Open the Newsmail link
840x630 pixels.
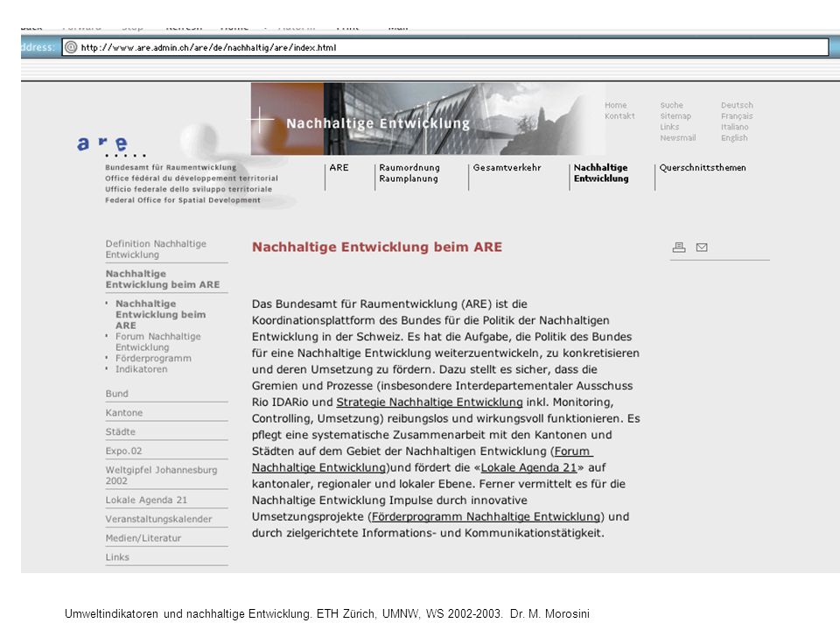677,137
